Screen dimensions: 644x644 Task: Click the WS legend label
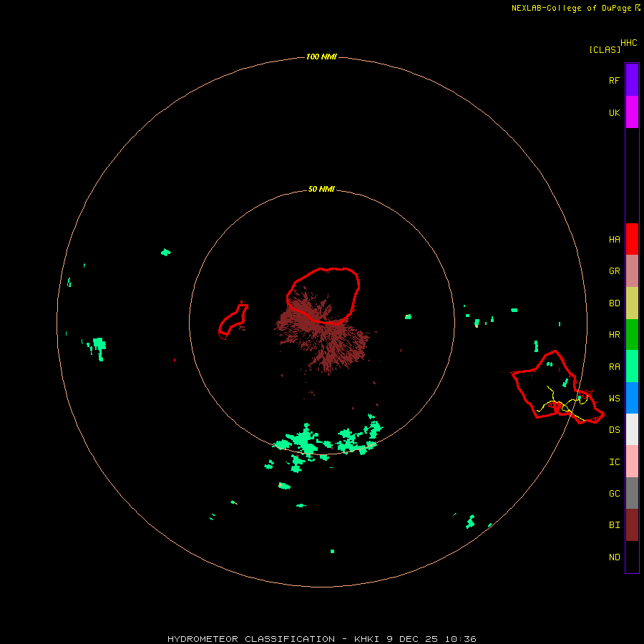point(614,399)
